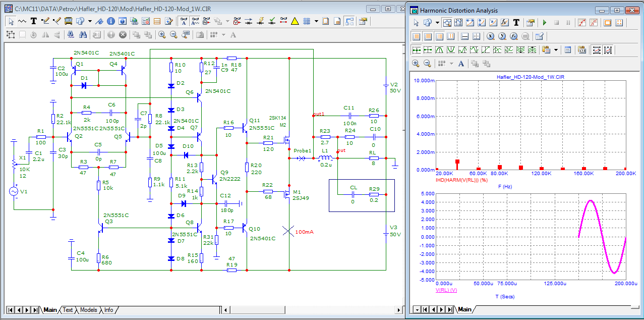Run the analysis with green play button
644x320 pixels.
click(545, 23)
